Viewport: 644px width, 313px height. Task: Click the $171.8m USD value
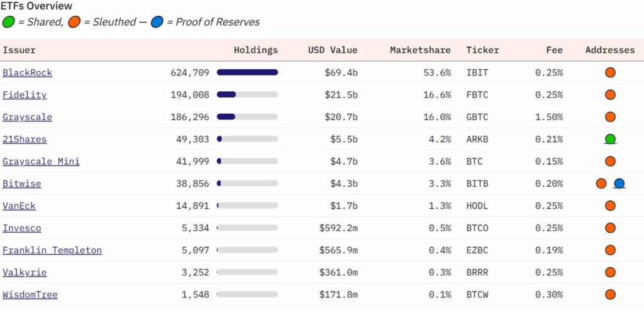(338, 294)
